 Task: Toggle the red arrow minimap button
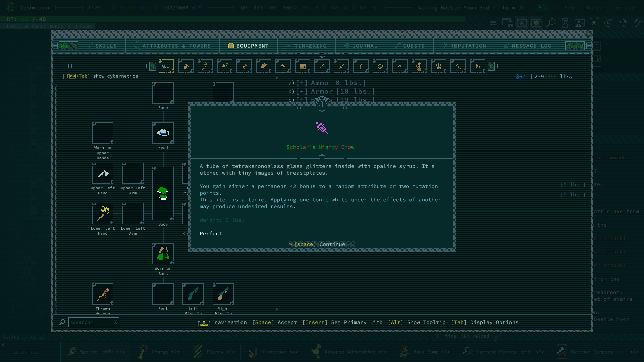click(x=522, y=23)
